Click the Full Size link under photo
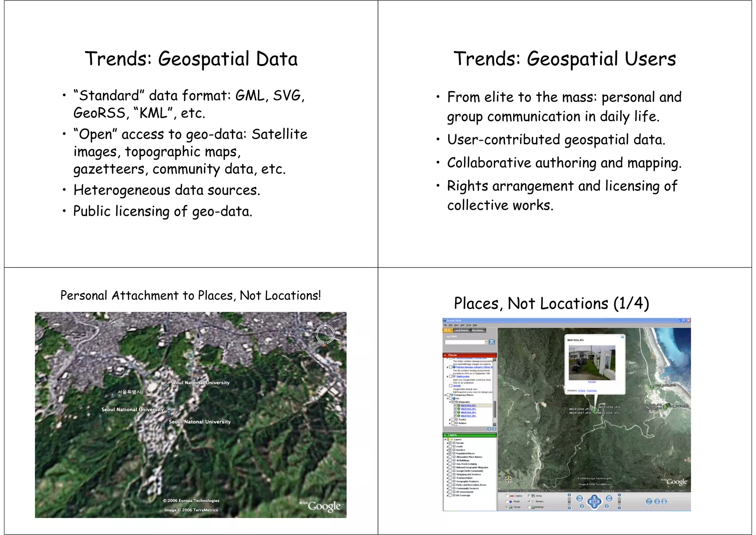The image size is (756, 535). tap(592, 382)
